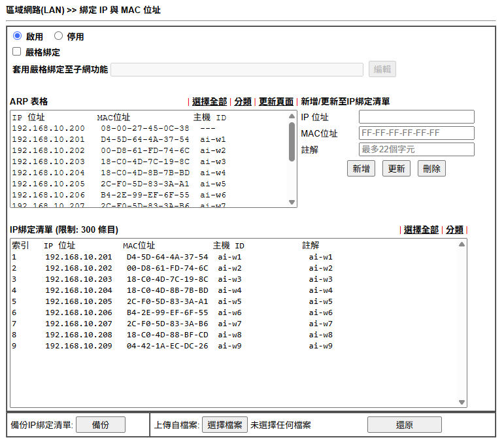Click into the MAC位址 input field
Image resolution: width=504 pixels, height=438 pixels.
point(416,133)
